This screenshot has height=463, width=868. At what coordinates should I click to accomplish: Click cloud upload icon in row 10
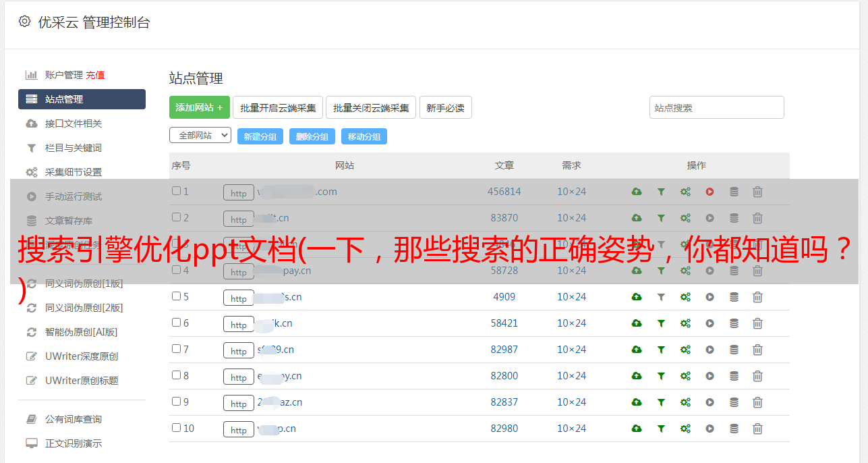(x=637, y=429)
